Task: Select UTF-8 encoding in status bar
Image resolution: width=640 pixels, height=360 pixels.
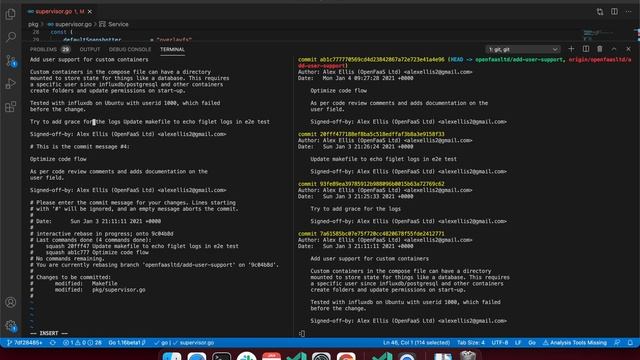Action: coord(500,342)
